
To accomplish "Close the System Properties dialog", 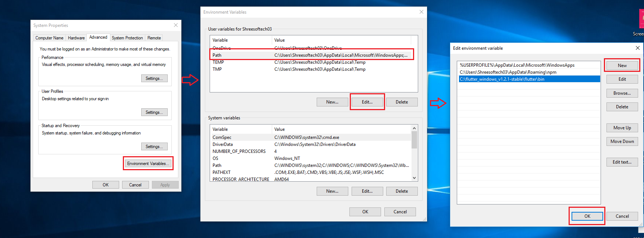I will (x=176, y=25).
